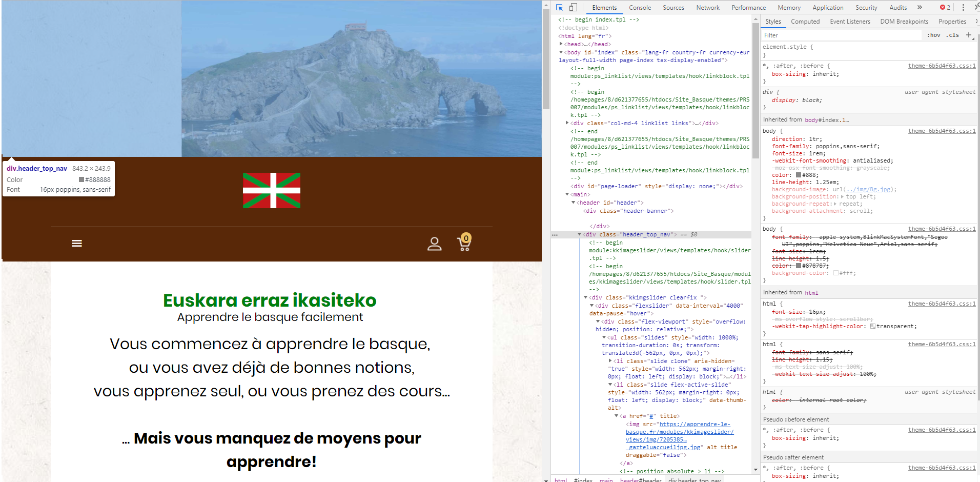Switch to the Console tab

pos(640,8)
